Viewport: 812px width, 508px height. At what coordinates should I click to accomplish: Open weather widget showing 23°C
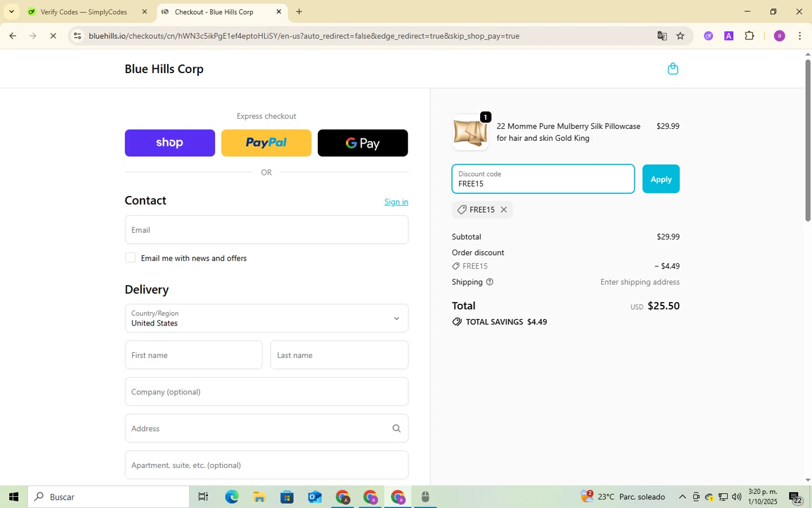(623, 497)
